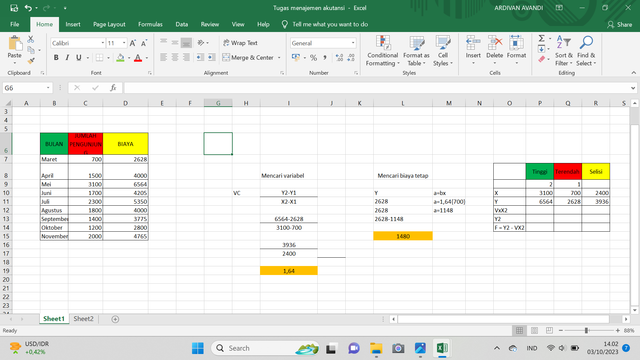Image resolution: width=640 pixels, height=360 pixels.
Task: Click the Insert Function fx button
Action: [113, 88]
